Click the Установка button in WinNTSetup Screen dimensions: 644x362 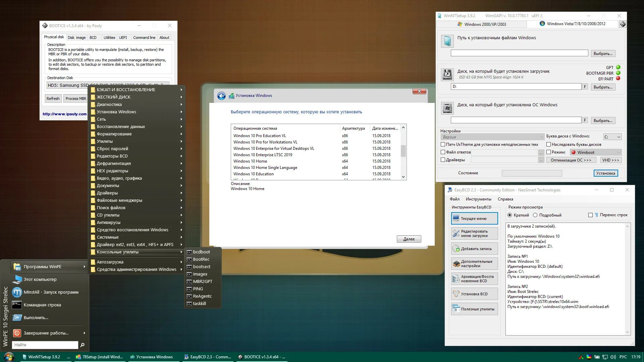605,173
